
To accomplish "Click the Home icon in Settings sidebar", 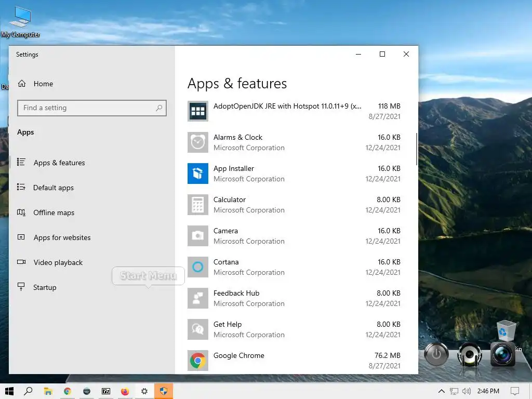I will tap(22, 84).
